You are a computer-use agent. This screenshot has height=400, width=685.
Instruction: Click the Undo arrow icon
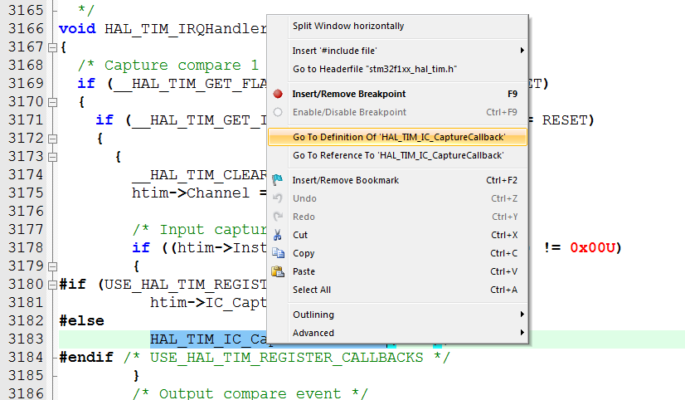(x=278, y=198)
